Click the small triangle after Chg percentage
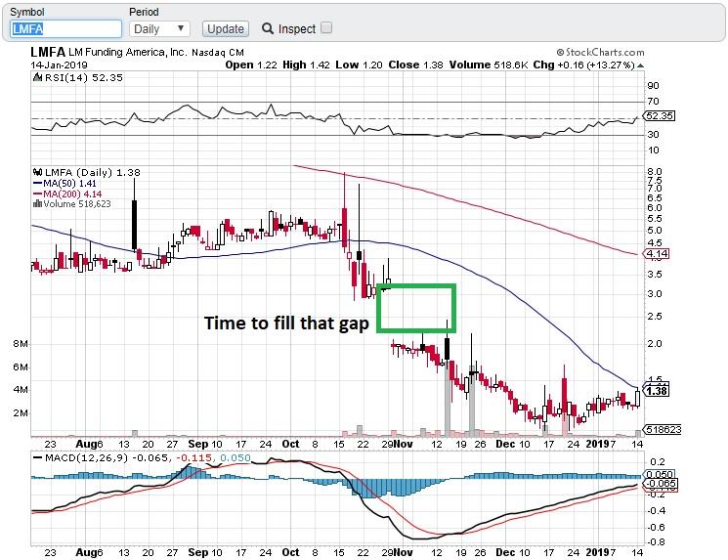Image resolution: width=728 pixels, height=560 pixels. click(641, 65)
